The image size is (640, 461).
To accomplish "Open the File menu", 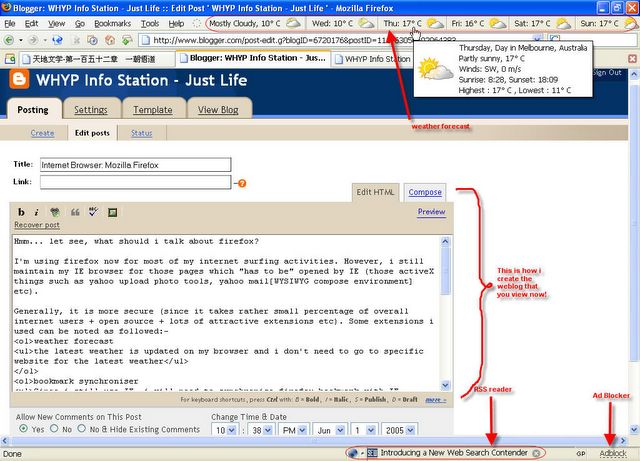I will tap(9, 24).
